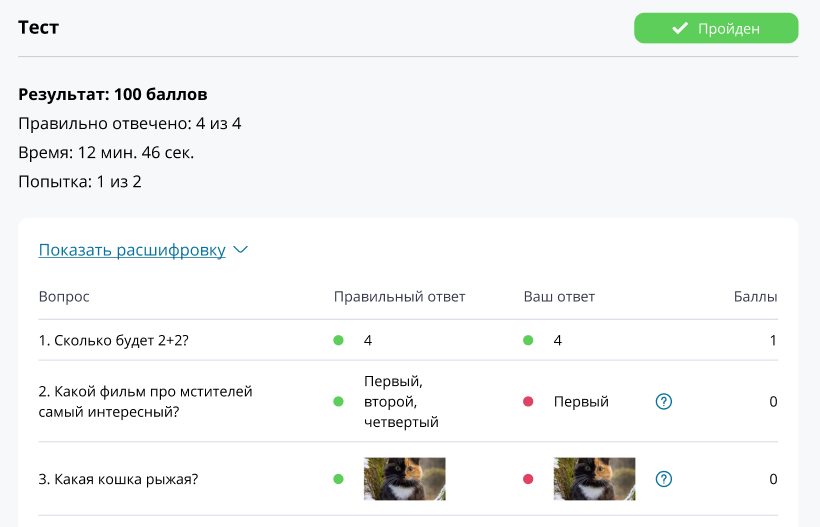Click green dot beside Первый, второй, четвертый
820x527 pixels.
point(338,402)
